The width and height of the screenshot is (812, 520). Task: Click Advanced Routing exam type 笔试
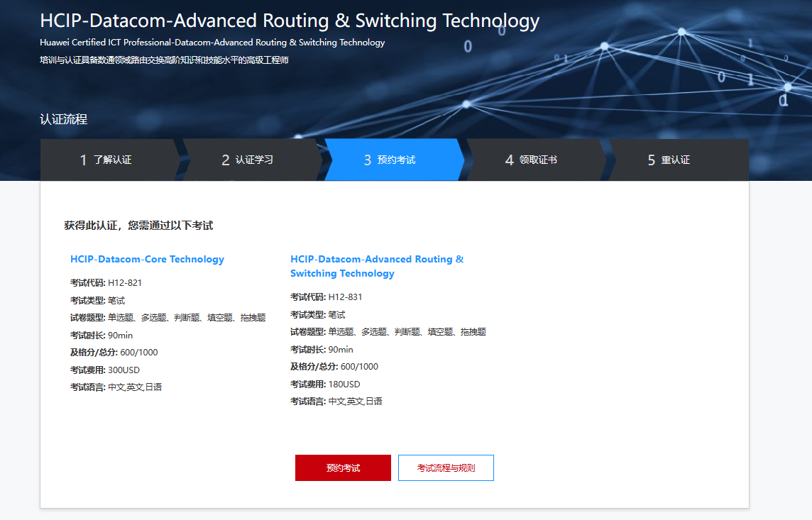pos(336,314)
